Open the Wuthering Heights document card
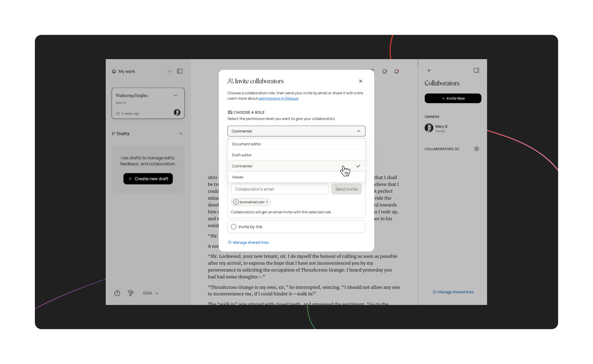 pyautogui.click(x=148, y=103)
